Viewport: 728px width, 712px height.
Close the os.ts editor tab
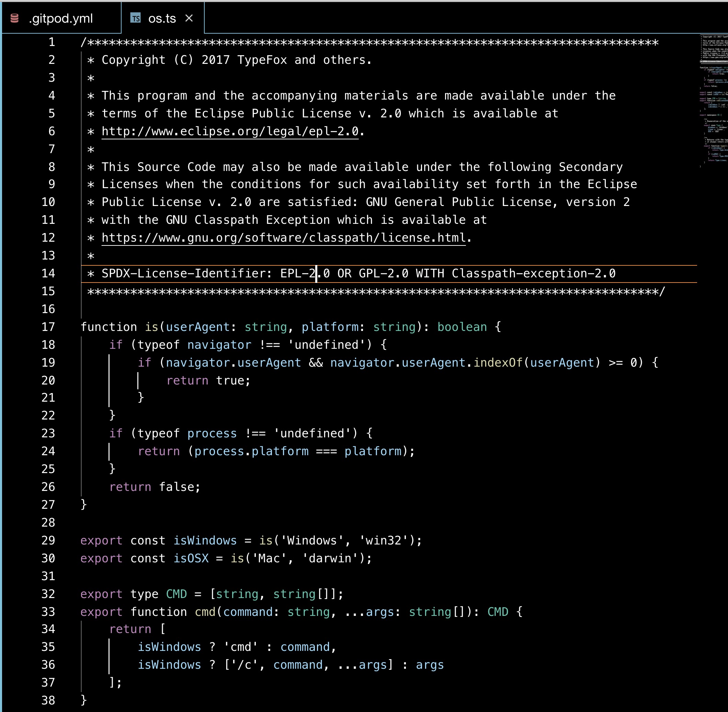pos(189,18)
